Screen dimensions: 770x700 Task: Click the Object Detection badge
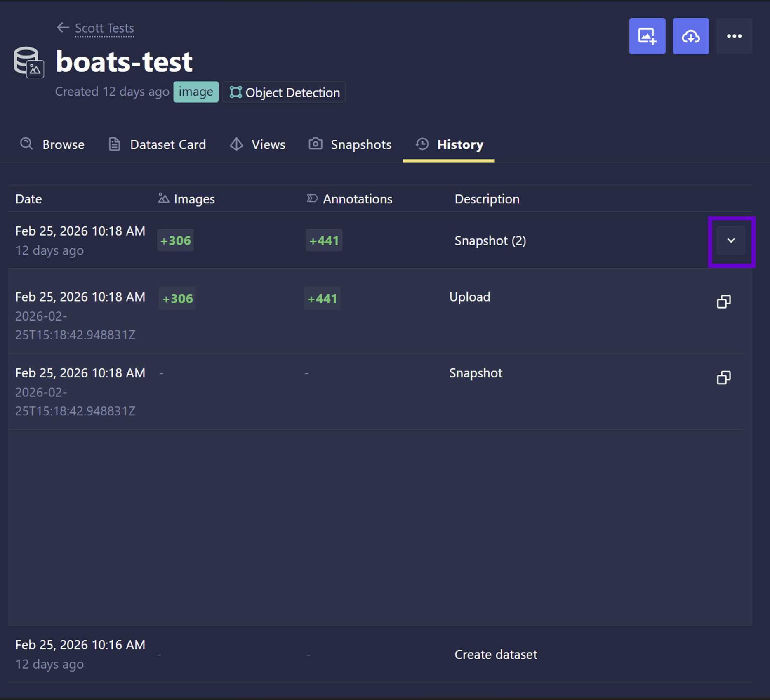284,92
